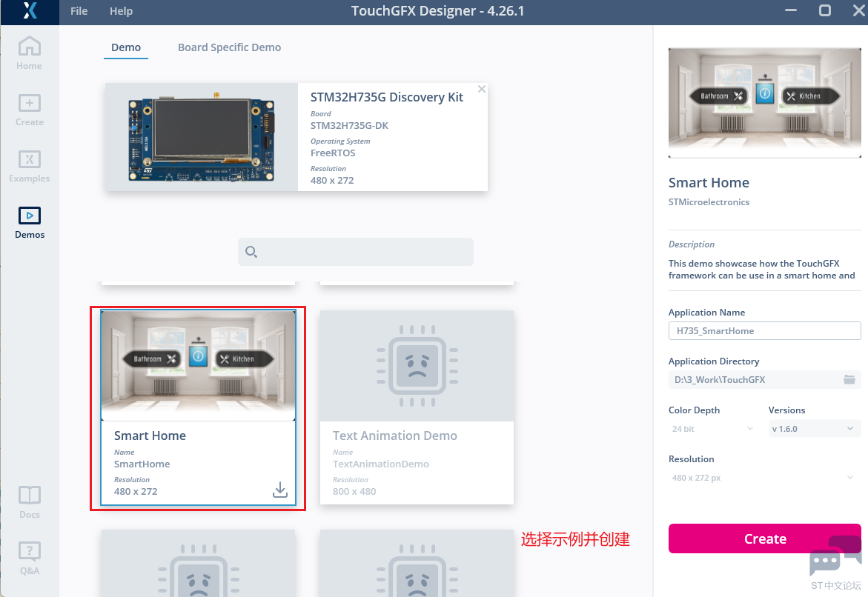The width and height of the screenshot is (868, 597).
Task: Select the Smart Home demo thumbnail
Action: coord(198,366)
